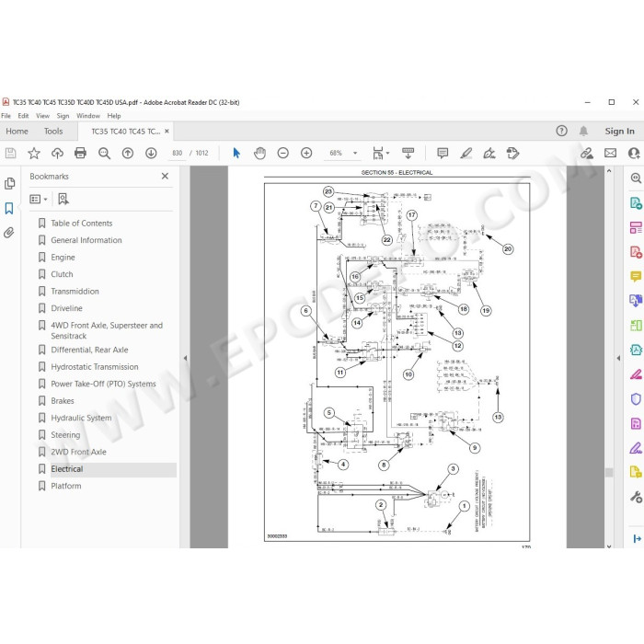The width and height of the screenshot is (644, 644).
Task: Open Power Take-Off (PTO) Systems bookmark
Action: 103,384
